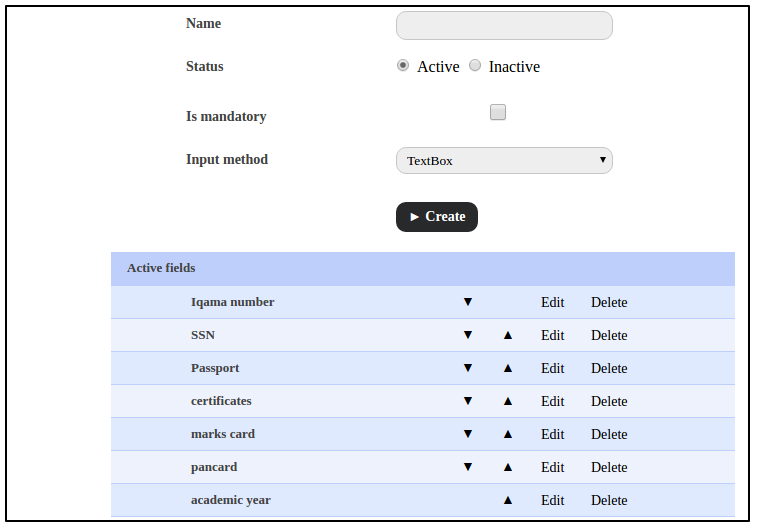Image resolution: width=757 pixels, height=528 pixels.
Task: Delete the SSN field
Action: click(609, 335)
